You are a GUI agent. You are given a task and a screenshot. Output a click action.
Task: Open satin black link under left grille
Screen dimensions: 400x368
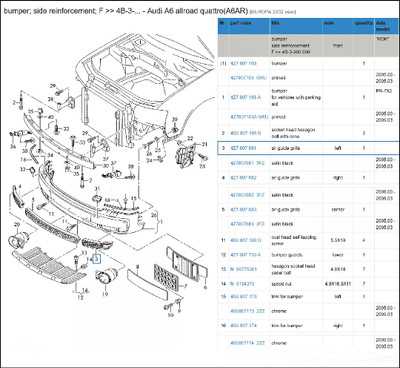[x=247, y=163]
